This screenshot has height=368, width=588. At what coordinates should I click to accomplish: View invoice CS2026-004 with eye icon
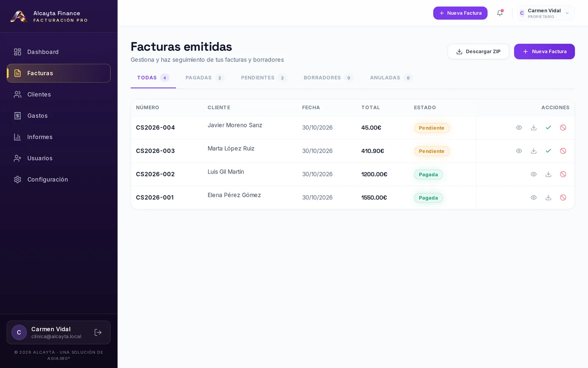[x=519, y=128]
